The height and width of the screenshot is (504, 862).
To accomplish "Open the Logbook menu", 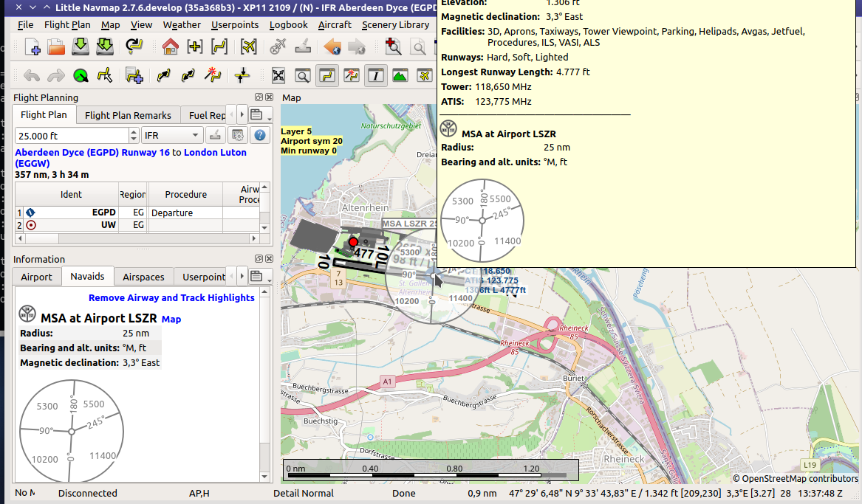I will [x=288, y=24].
